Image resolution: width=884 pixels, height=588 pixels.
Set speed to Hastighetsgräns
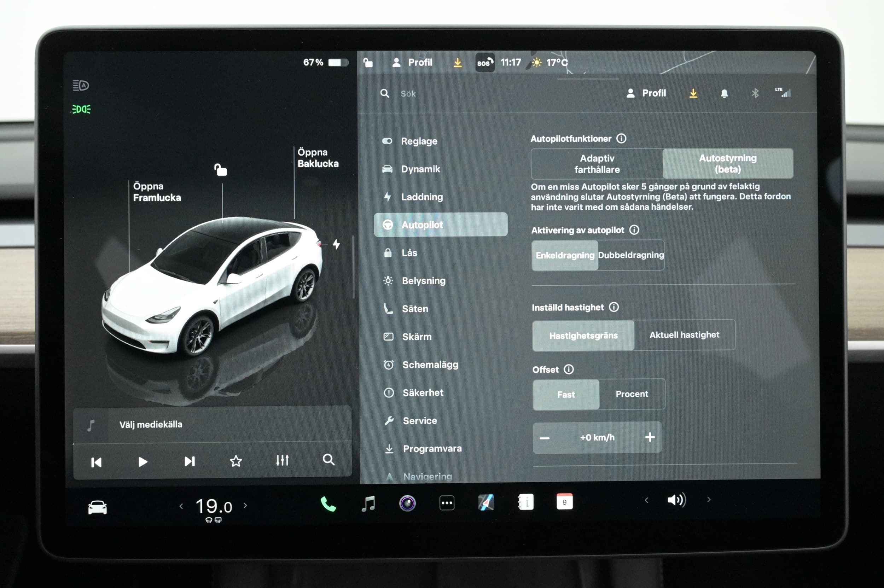point(583,336)
